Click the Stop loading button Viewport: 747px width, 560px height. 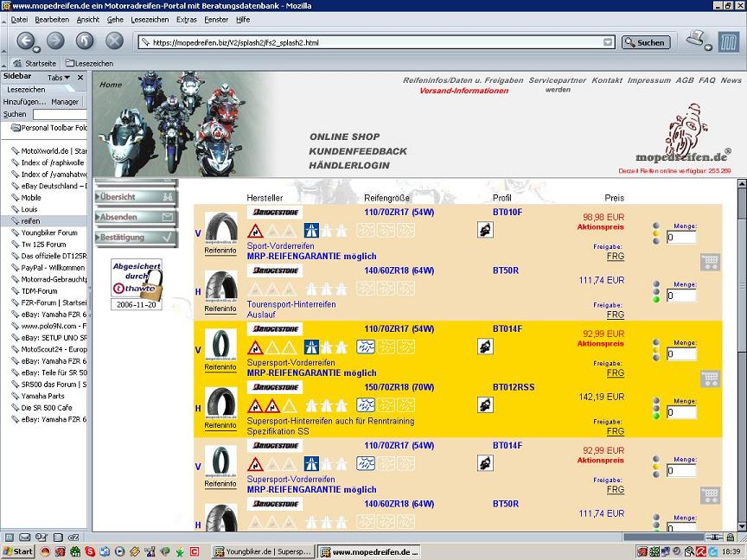click(114, 41)
